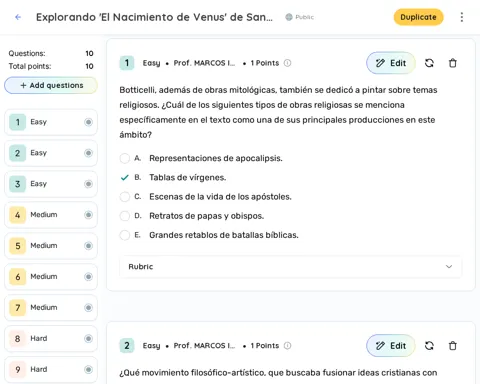Jump to question 1 Easy in sidebar

pos(51,122)
